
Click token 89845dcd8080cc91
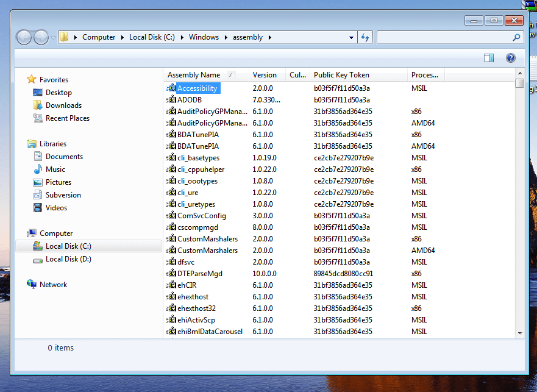pos(343,274)
